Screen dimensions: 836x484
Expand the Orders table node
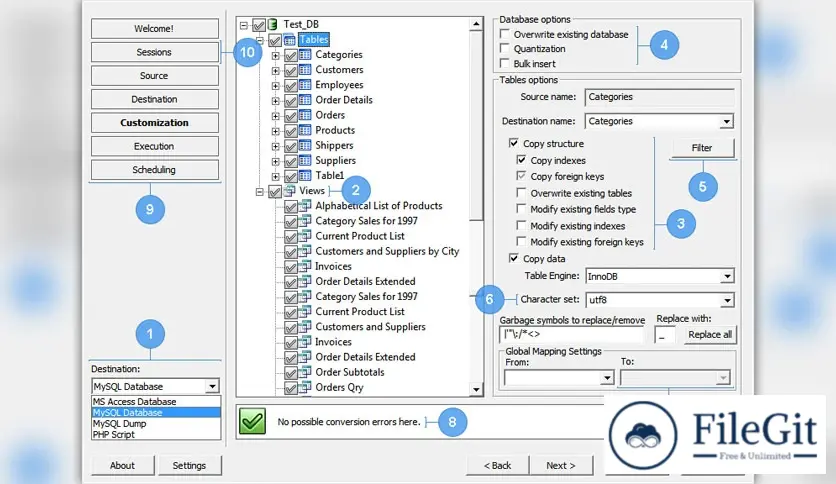click(275, 116)
